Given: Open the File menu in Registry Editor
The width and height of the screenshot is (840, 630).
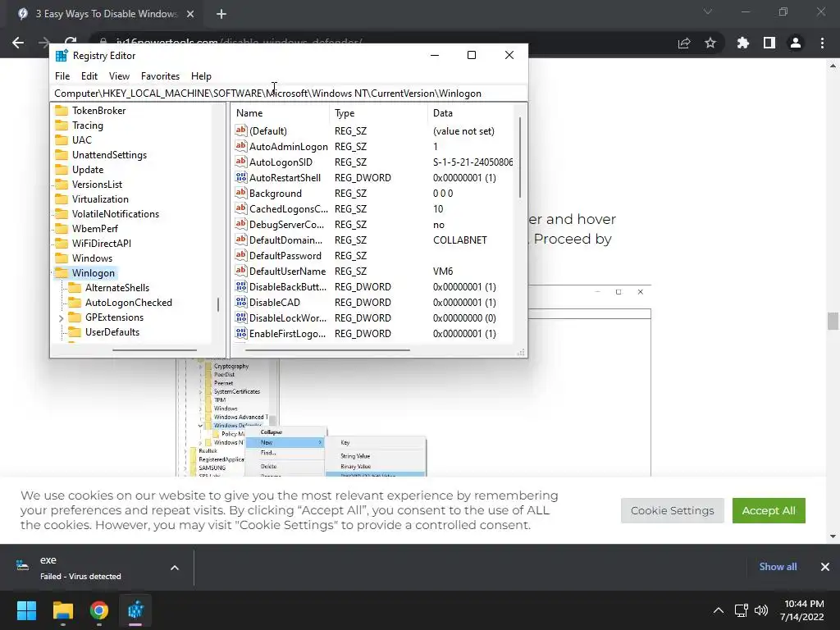Looking at the screenshot, I should [62, 76].
